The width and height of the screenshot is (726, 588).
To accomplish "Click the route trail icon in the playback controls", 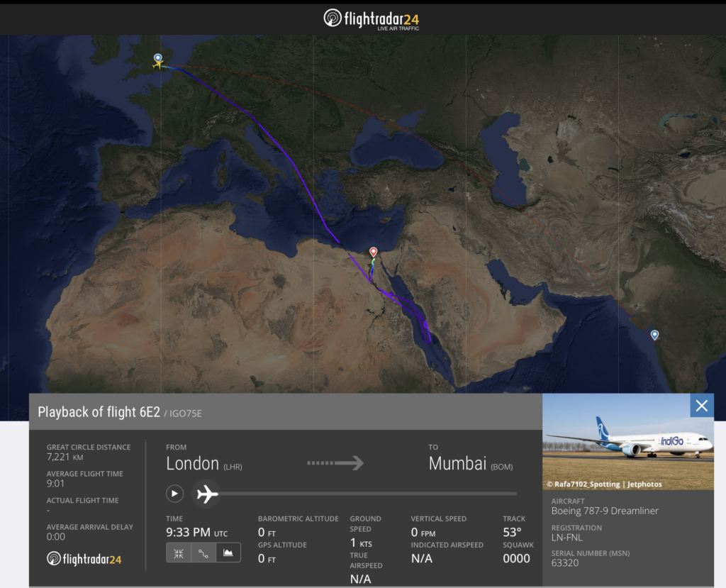I will [203, 552].
